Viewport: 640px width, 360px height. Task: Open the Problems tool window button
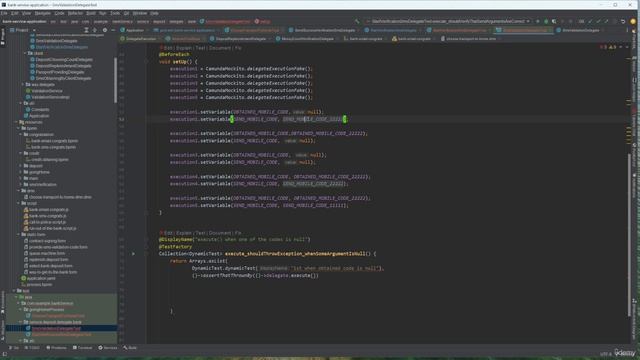[x=56, y=348]
